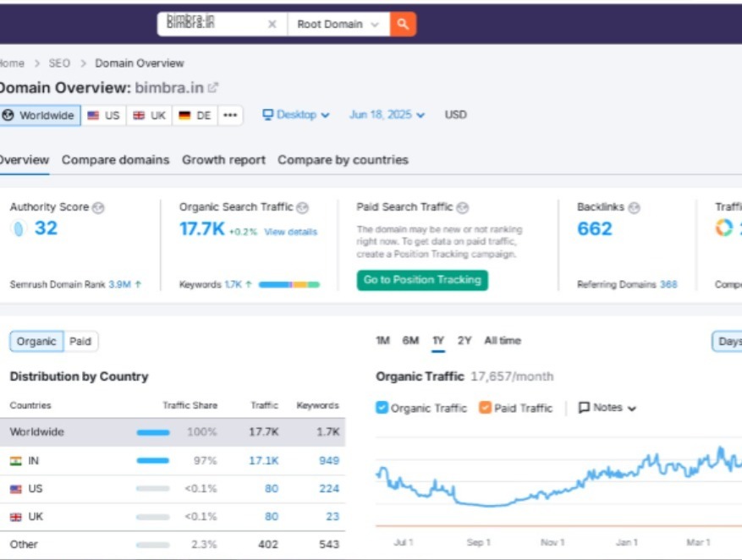The image size is (742, 560).
Task: Click the US flag in the country table
Action: pos(15,489)
